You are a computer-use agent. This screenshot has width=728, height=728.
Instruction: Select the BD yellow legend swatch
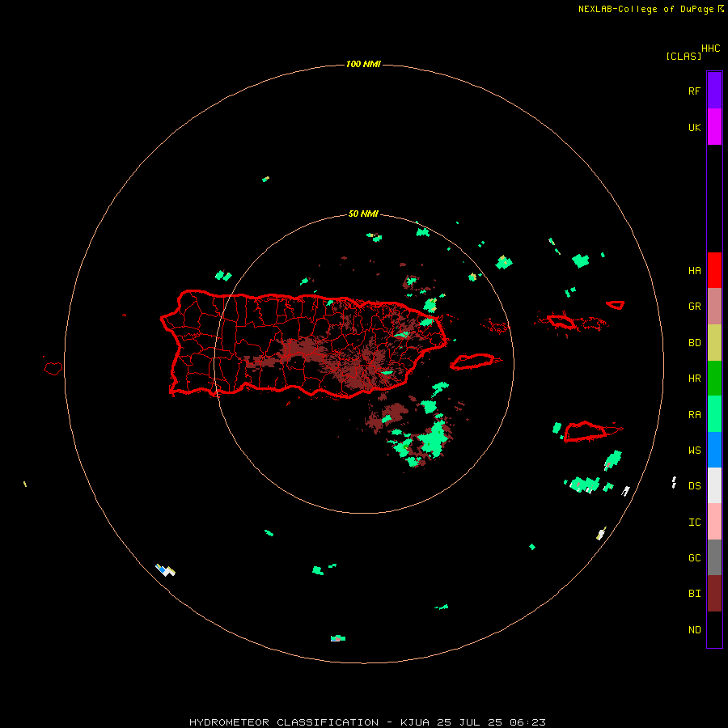pyautogui.click(x=714, y=342)
